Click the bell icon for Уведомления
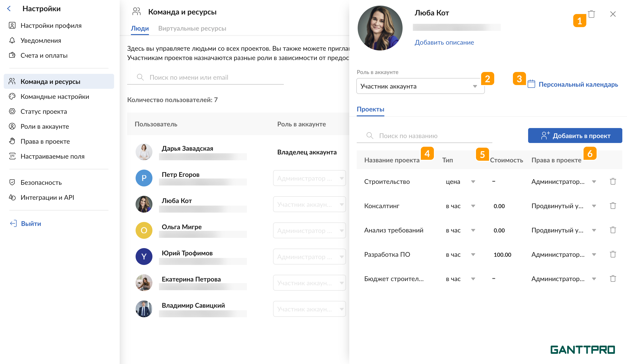The image size is (627, 364). pos(12,40)
